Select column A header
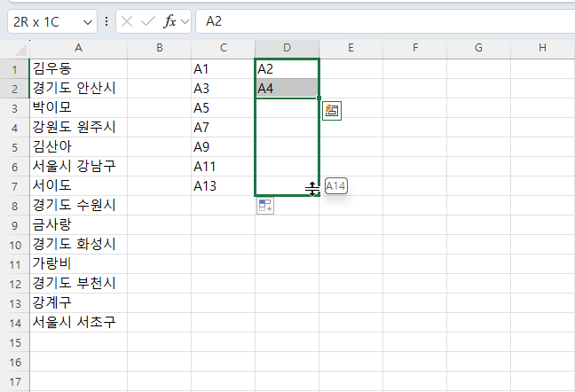Image resolution: width=575 pixels, height=392 pixels. pyautogui.click(x=78, y=48)
